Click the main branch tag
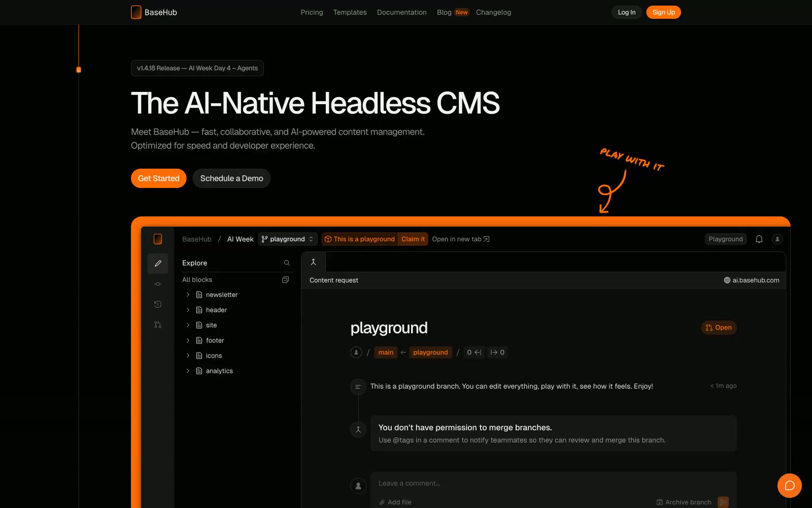 pos(386,353)
